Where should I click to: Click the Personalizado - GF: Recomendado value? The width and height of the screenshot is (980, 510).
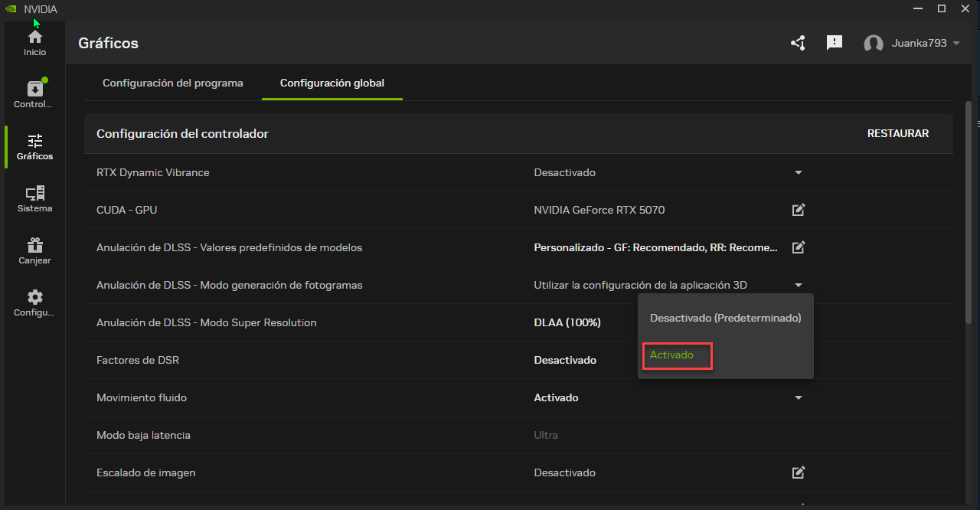656,247
